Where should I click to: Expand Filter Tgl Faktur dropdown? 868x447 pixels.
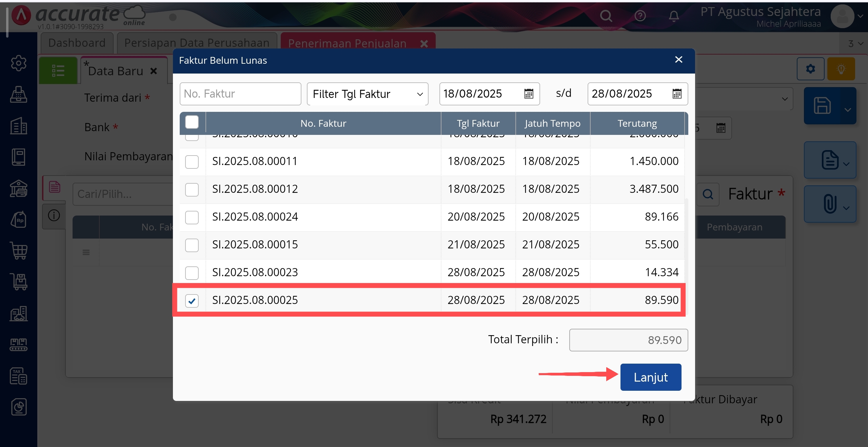pos(368,94)
